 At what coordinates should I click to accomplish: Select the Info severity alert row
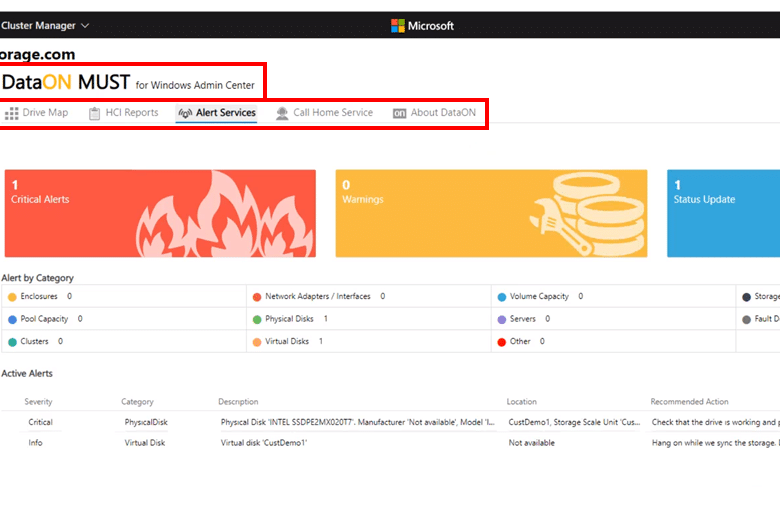click(x=390, y=443)
